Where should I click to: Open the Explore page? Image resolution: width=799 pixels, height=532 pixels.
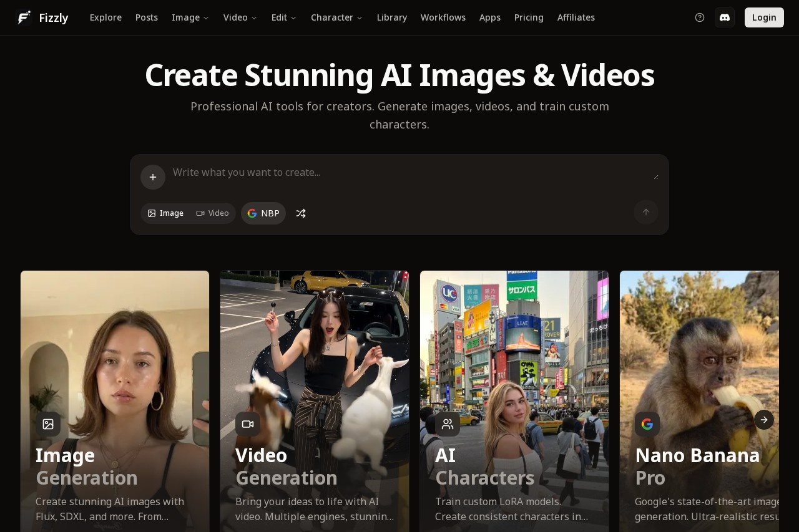[105, 17]
